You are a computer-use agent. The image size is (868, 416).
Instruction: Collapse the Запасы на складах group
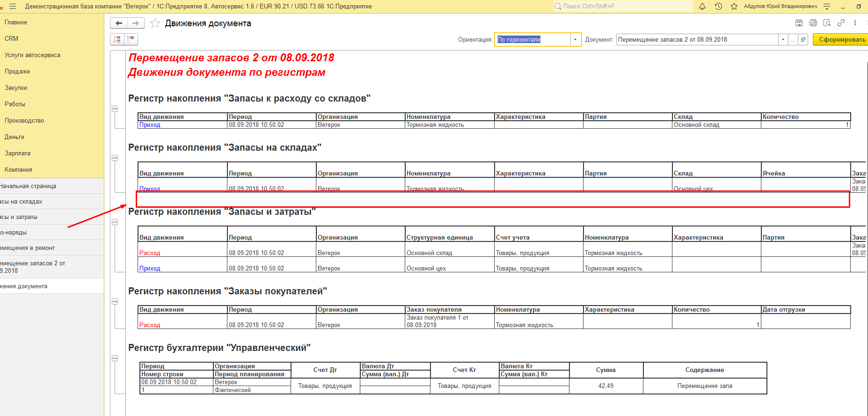115,158
